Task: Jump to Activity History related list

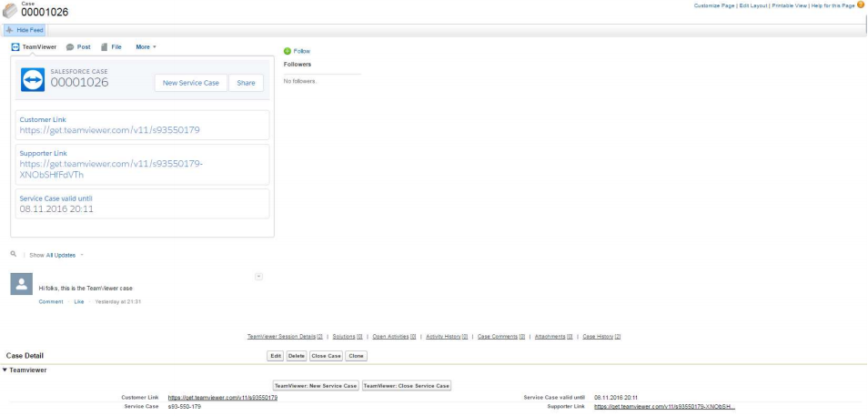Action: (447, 336)
